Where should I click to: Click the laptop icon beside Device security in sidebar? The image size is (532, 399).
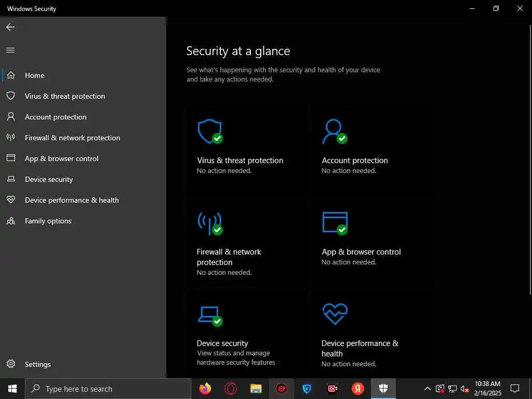[11, 179]
